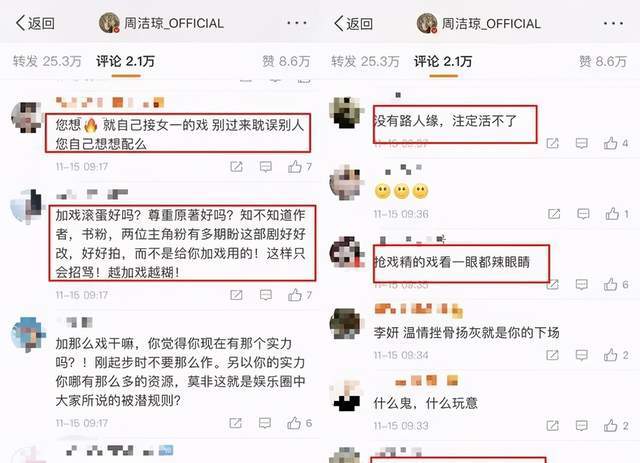Switch to left 赞 8.6万 tab
The height and width of the screenshot is (463, 640).
[x=286, y=61]
